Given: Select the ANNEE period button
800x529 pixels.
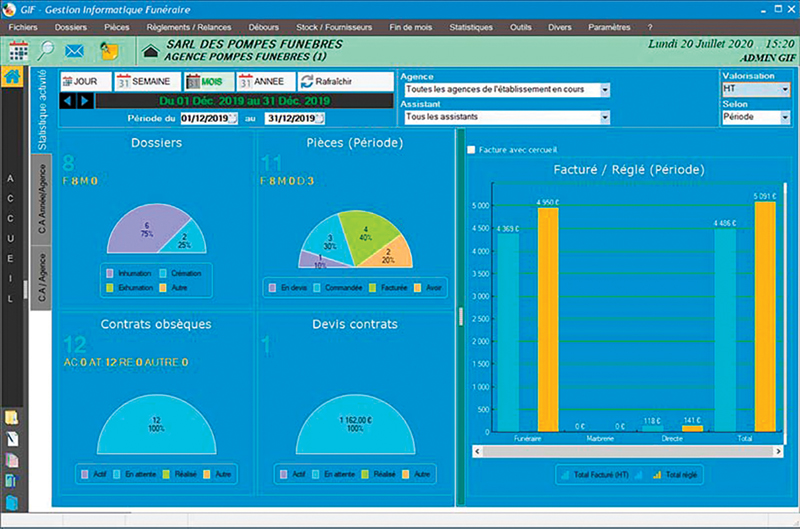Looking at the screenshot, I should (266, 82).
